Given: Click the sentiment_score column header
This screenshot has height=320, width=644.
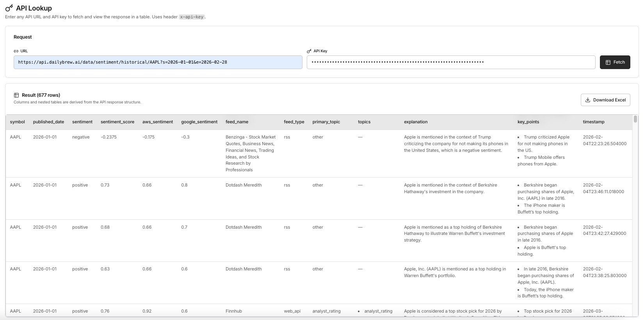Looking at the screenshot, I should point(117,122).
